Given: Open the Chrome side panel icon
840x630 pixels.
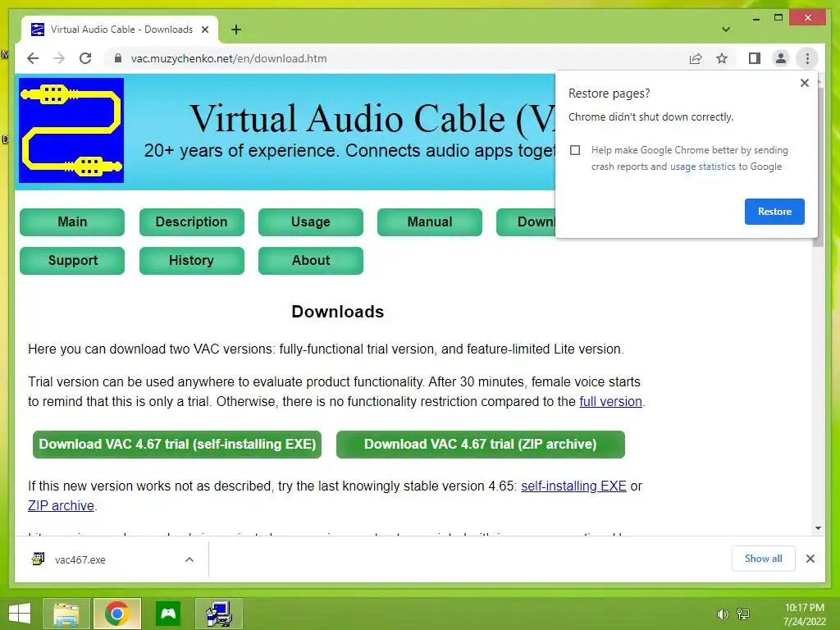Looking at the screenshot, I should (x=755, y=58).
